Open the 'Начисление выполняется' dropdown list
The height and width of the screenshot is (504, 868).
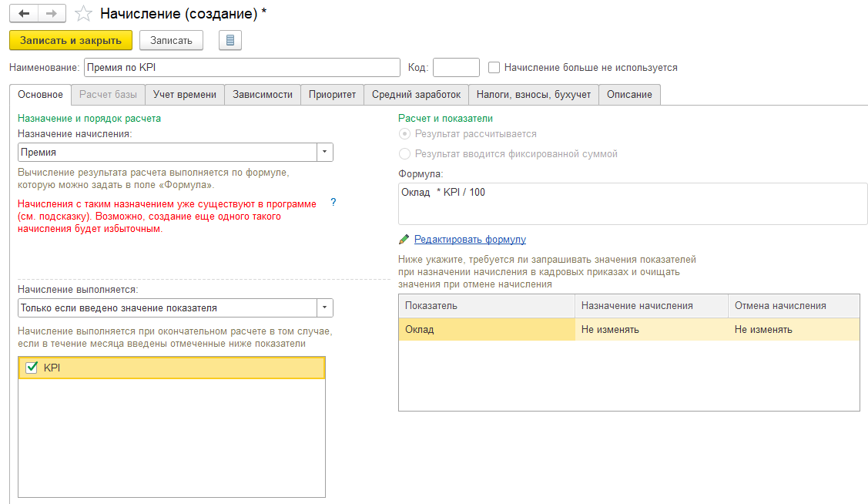coord(326,308)
